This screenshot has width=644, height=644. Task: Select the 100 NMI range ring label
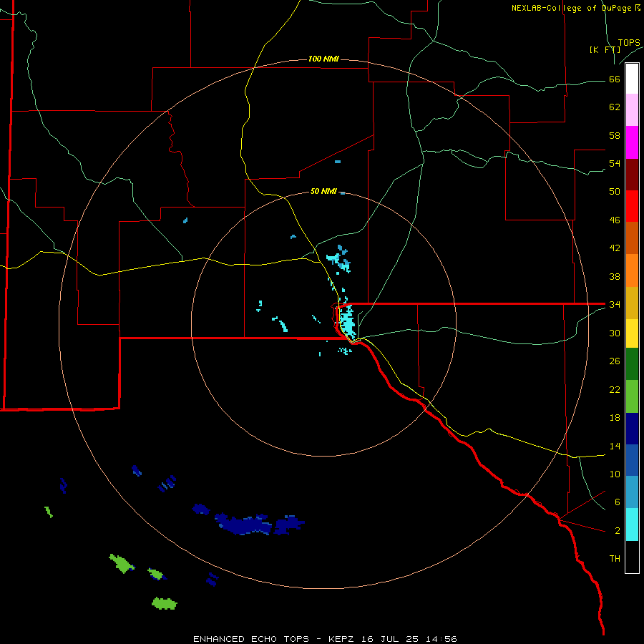[x=323, y=59]
